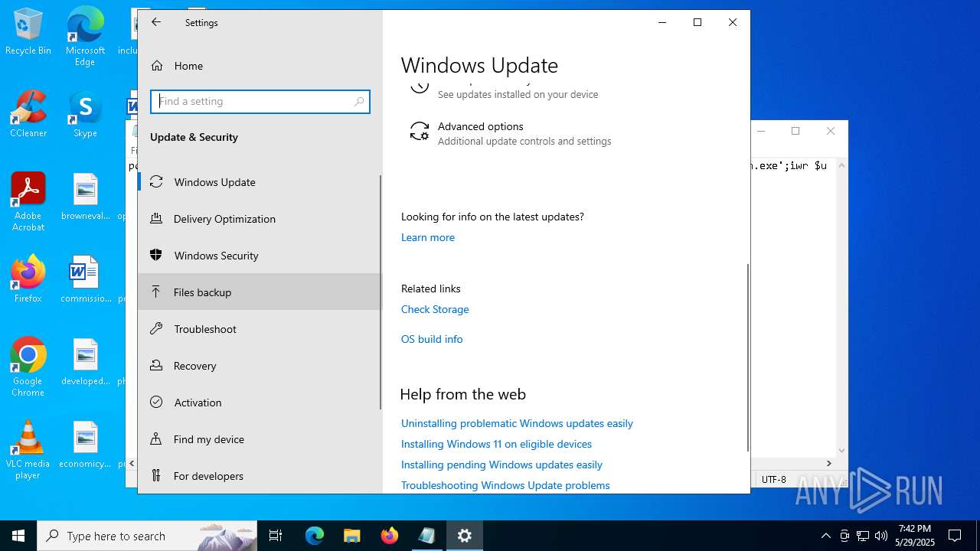This screenshot has width=980, height=551.
Task: Select the Adobe Acrobat desktop shortcut
Action: pyautogui.click(x=28, y=202)
